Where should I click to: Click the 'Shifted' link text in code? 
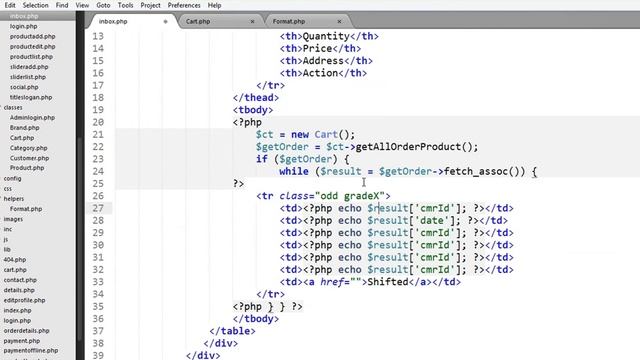coord(388,282)
